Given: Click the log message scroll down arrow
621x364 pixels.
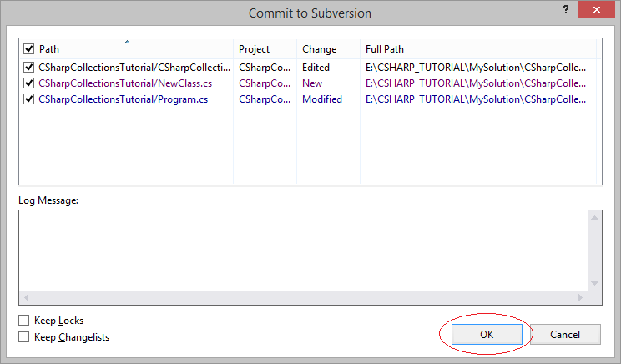Looking at the screenshot, I should click(x=594, y=283).
